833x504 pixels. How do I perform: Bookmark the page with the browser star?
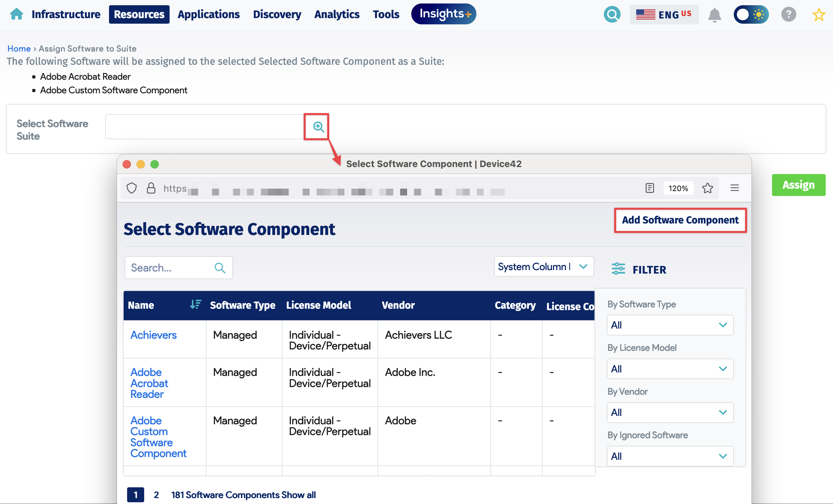(707, 188)
